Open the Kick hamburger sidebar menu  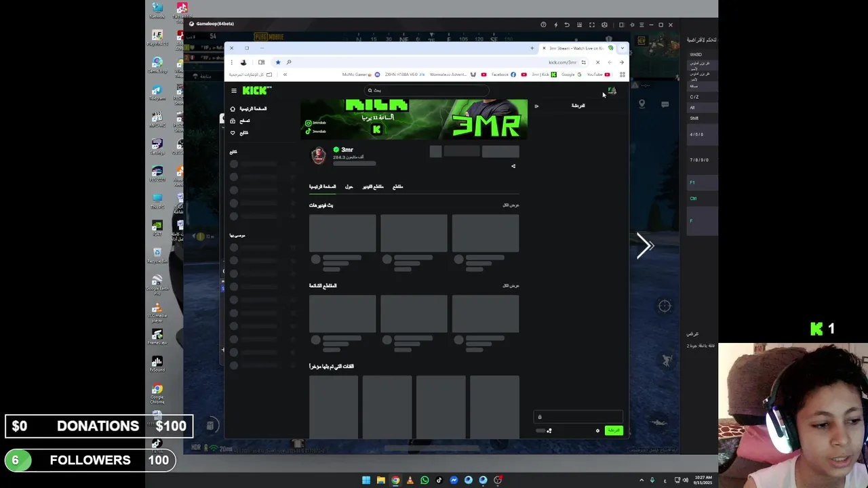(x=234, y=90)
